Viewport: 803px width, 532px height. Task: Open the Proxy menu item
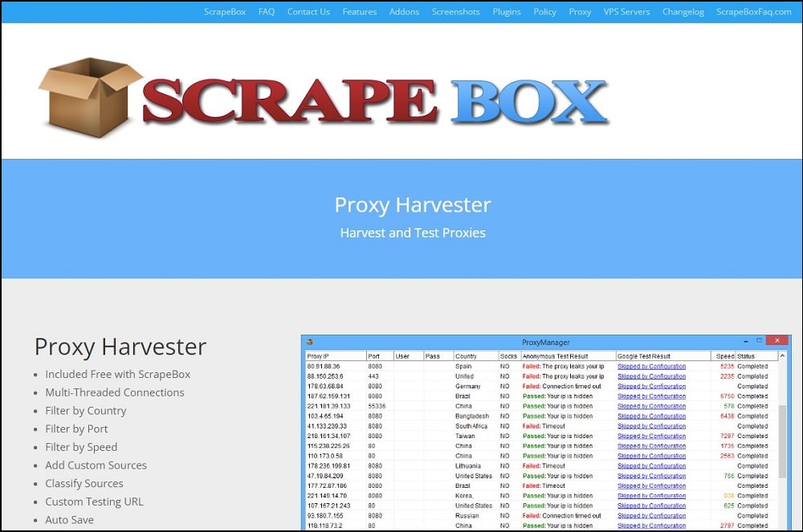(580, 12)
